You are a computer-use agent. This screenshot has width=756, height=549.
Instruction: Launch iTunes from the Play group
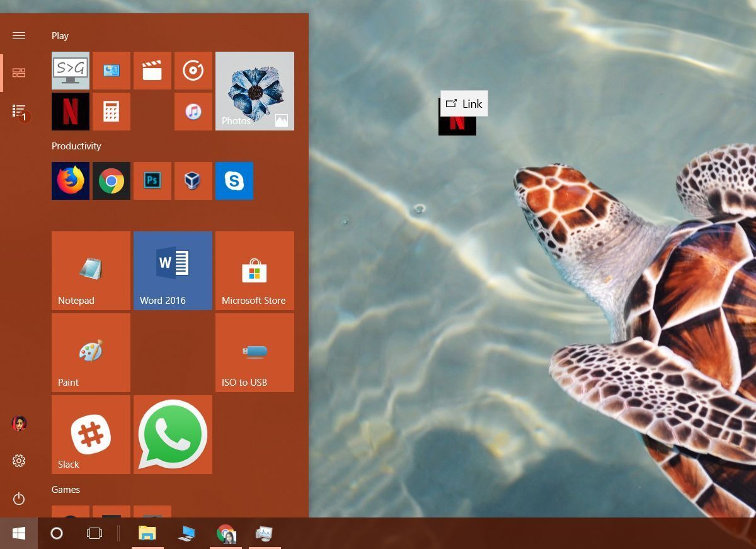click(193, 112)
